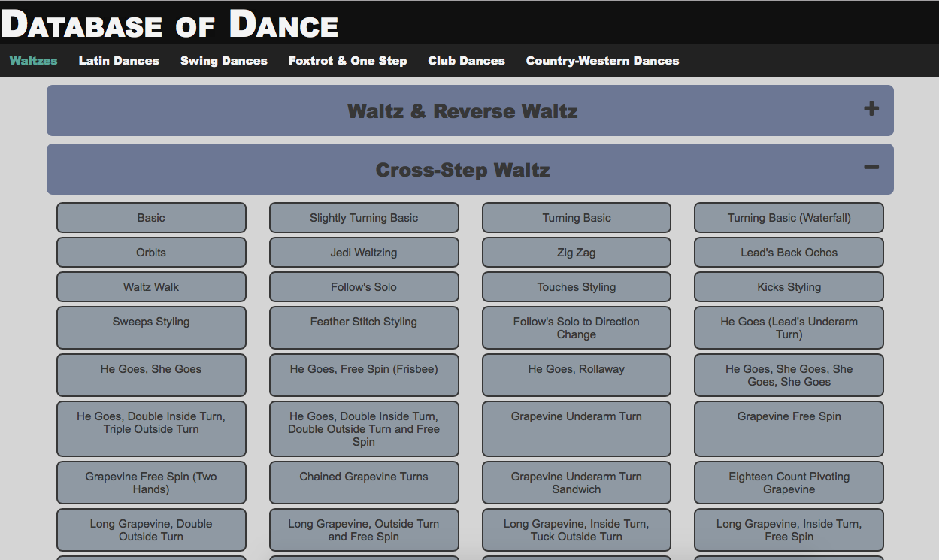Viewport: 939px width, 560px height.
Task: Go to the Swing Dances menu
Action: (x=223, y=61)
